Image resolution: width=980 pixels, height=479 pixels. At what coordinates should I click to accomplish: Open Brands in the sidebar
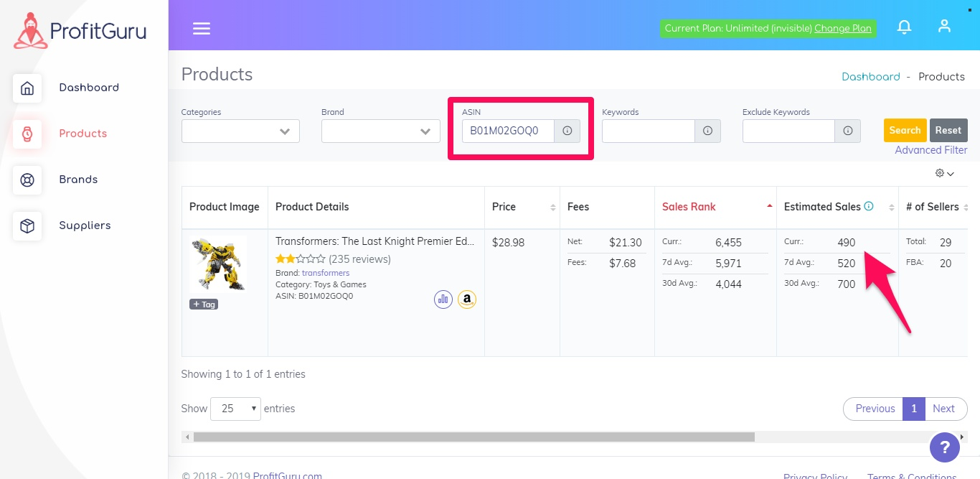(x=78, y=180)
